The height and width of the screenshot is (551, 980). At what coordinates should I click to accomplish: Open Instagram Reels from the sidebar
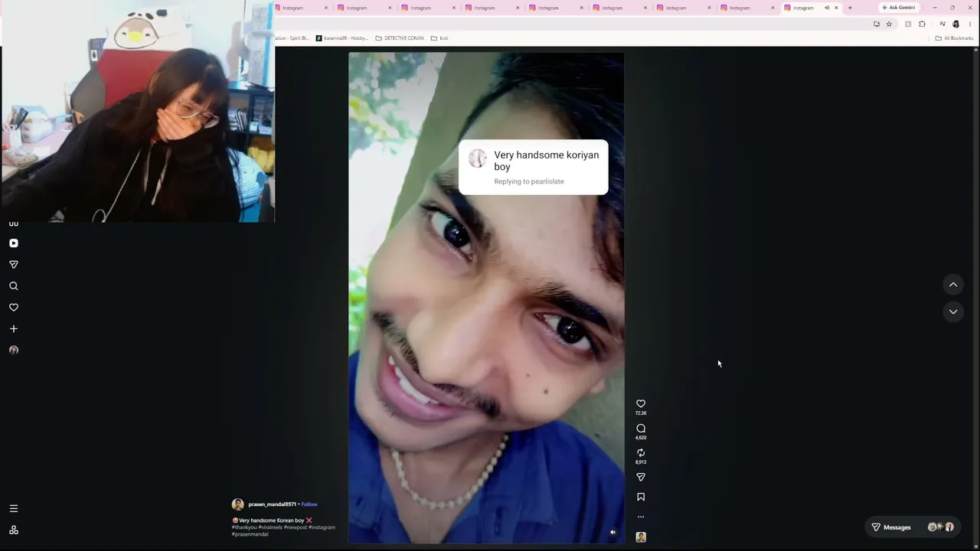point(13,243)
